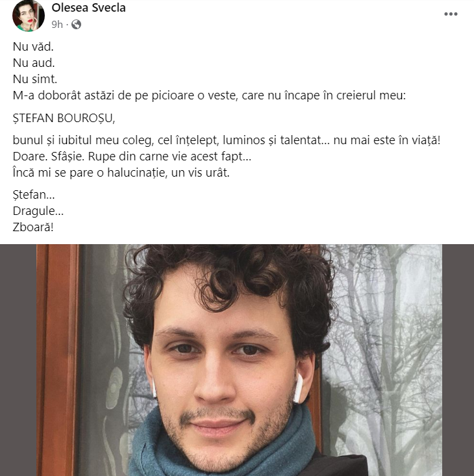The image size is (474, 476).
Task: Visit the Olesea Svecla profile name link
Action: click(x=88, y=8)
